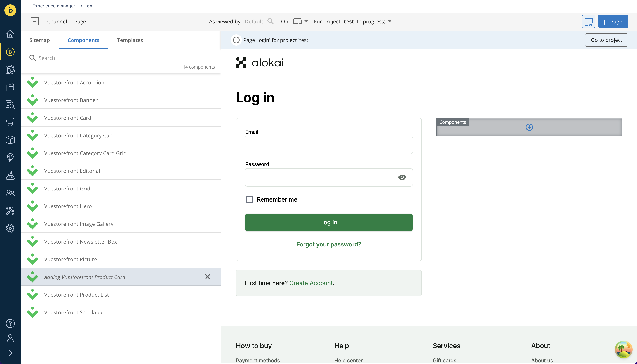Click the Email input field
The image size is (637, 364).
[329, 145]
